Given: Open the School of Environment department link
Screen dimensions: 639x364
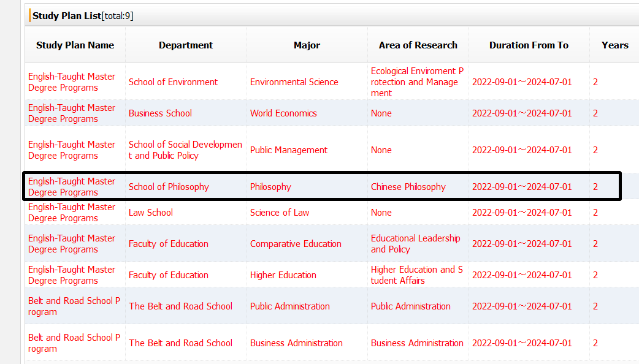Looking at the screenshot, I should click(x=173, y=82).
